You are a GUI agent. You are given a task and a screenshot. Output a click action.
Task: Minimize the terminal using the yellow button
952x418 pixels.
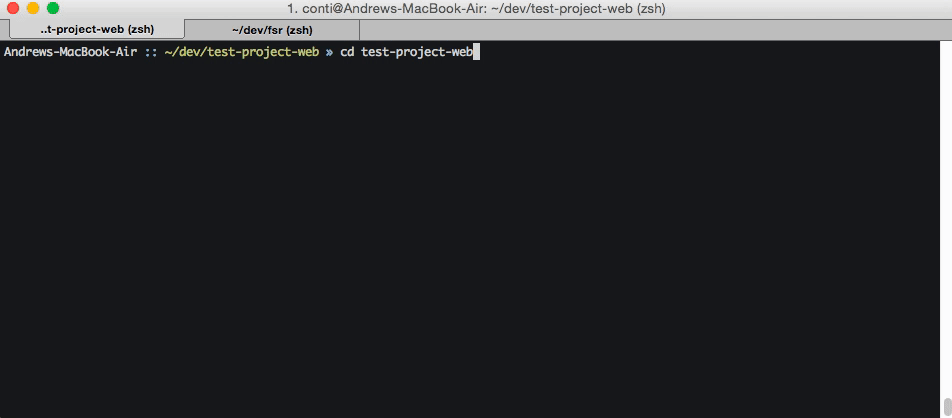pos(33,9)
